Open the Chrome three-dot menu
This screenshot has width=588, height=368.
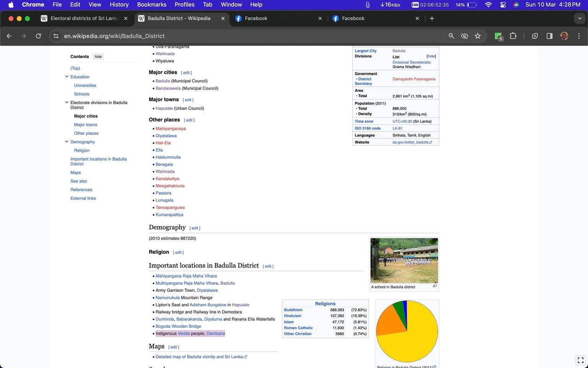[579, 36]
